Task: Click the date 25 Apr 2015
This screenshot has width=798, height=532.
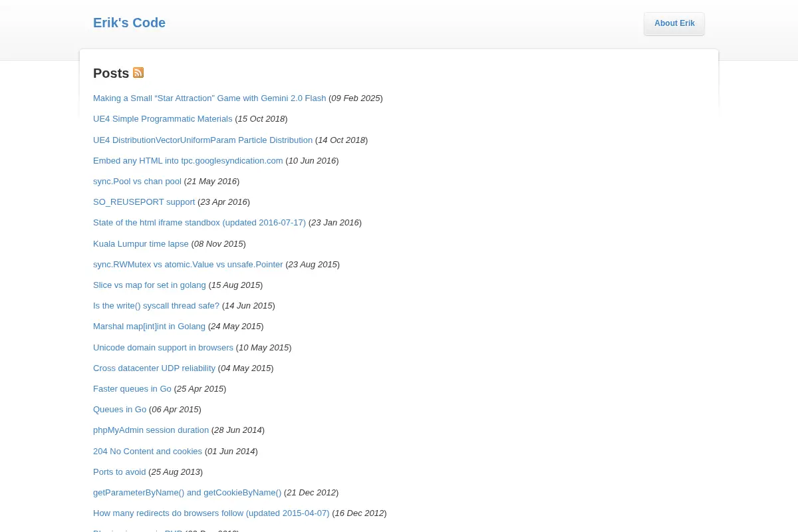Action: point(200,388)
